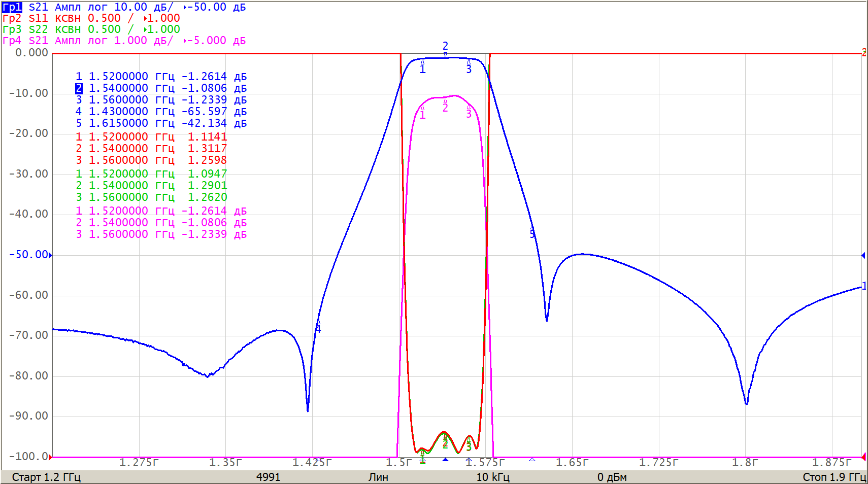The height and width of the screenshot is (484, 868).
Task: Click solid blue active marker triangle on frequency axis
Action: (445, 460)
